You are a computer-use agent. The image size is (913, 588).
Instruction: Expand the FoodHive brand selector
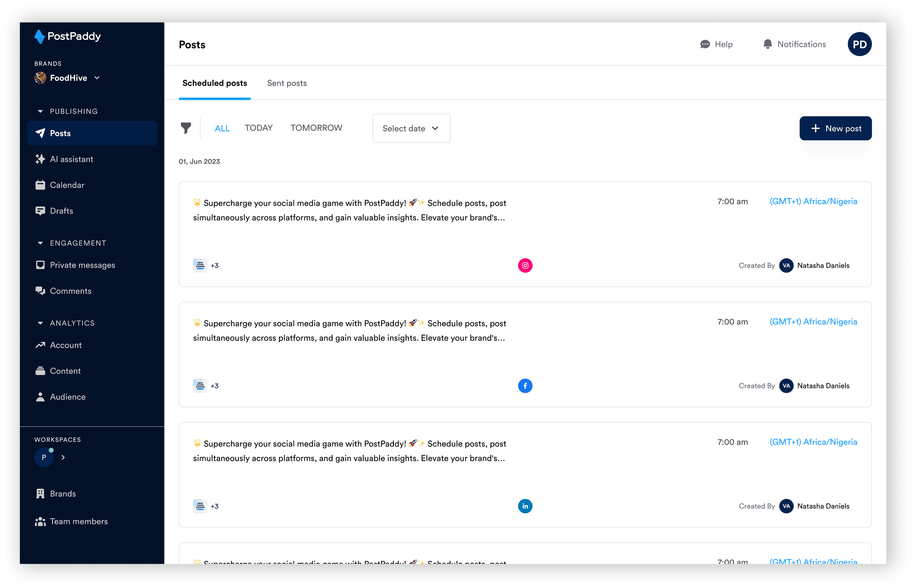pyautogui.click(x=69, y=78)
